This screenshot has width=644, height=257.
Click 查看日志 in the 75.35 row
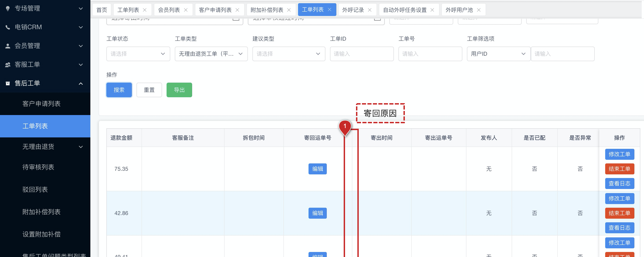pyautogui.click(x=620, y=184)
